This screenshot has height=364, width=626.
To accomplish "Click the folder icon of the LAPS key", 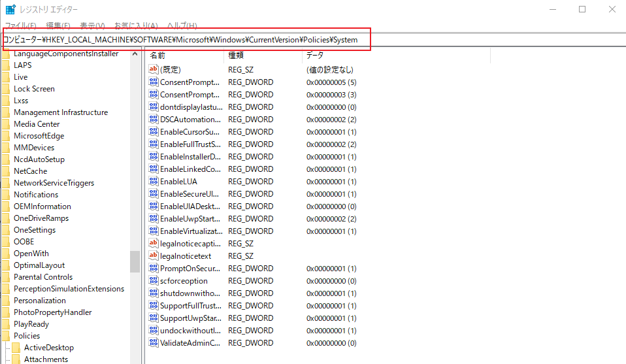I will 6,65.
